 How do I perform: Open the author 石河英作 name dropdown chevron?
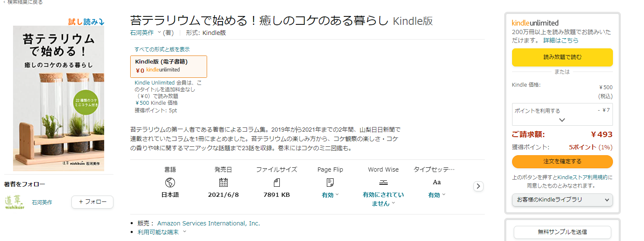tap(159, 33)
